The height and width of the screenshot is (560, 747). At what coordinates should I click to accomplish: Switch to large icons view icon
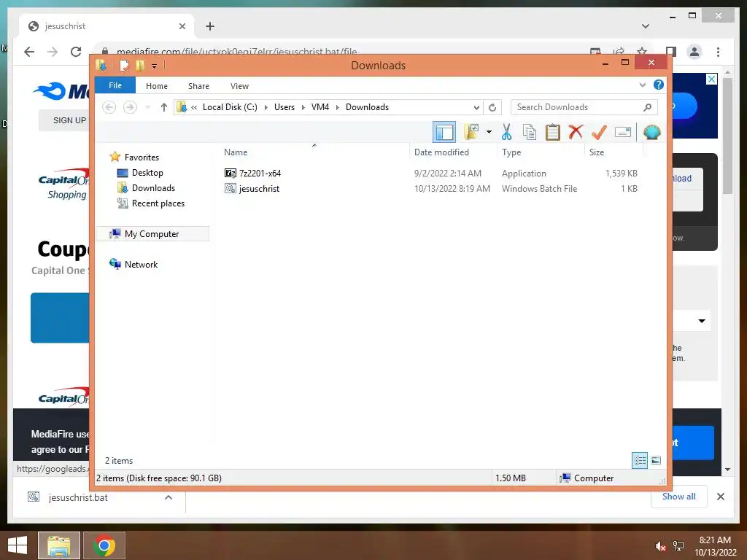click(656, 460)
